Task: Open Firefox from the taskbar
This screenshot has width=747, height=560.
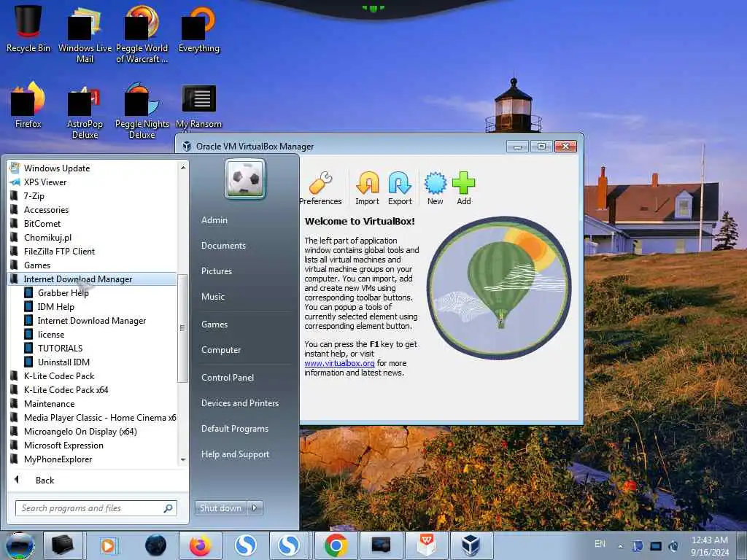Action: (x=200, y=545)
